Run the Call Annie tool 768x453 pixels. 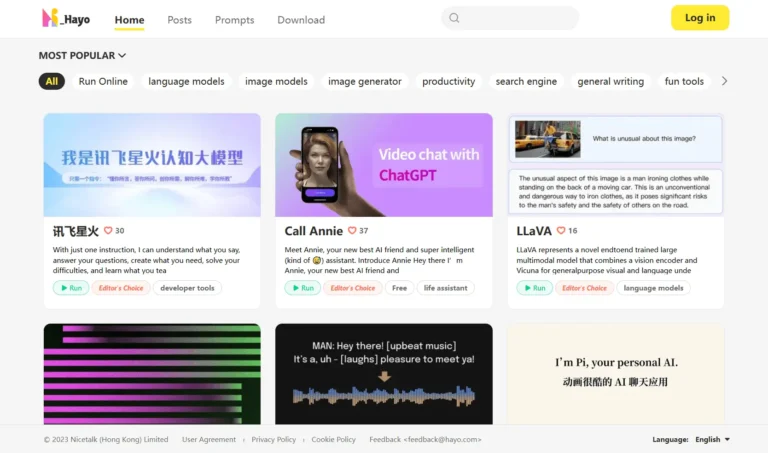point(303,288)
